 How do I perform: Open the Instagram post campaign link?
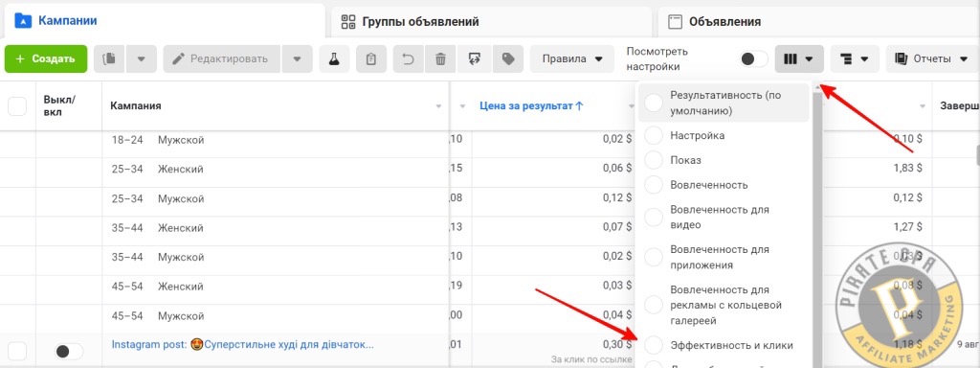pyautogui.click(x=242, y=344)
